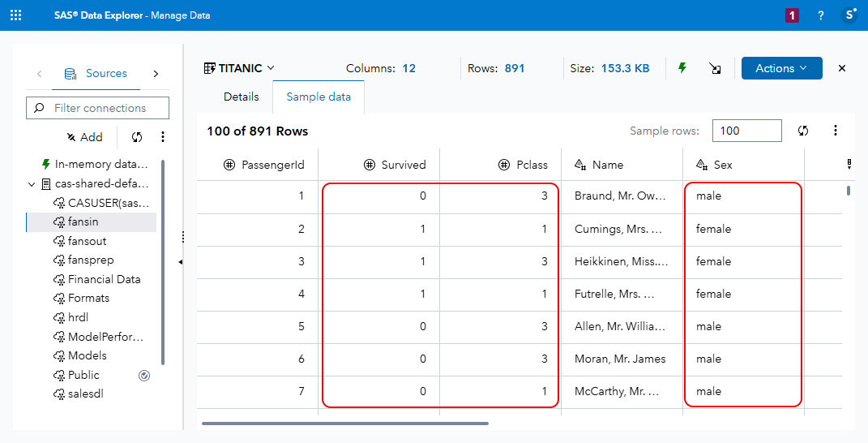The image size is (868, 443).
Task: Click the Rows count value 891
Action: coord(515,68)
